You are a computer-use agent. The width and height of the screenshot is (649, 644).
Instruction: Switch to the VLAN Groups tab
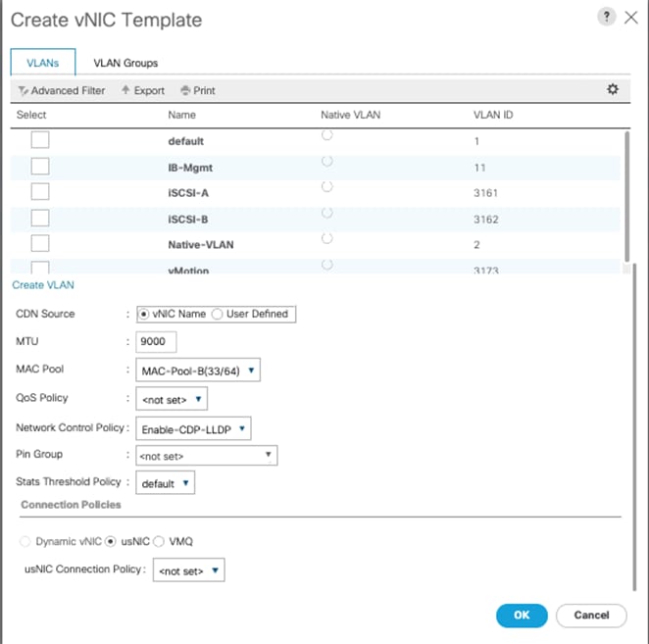(x=125, y=63)
